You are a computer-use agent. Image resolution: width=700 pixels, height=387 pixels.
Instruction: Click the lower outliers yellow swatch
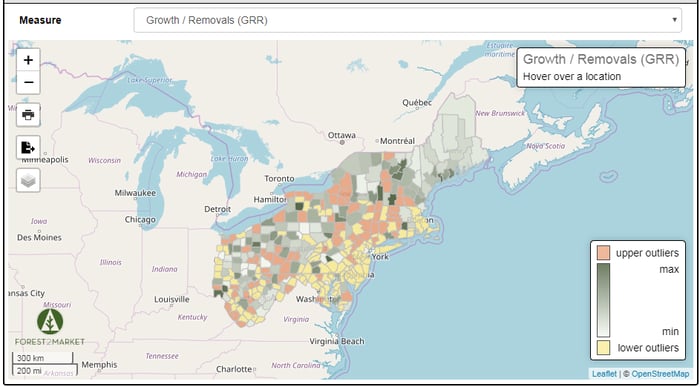pos(604,347)
